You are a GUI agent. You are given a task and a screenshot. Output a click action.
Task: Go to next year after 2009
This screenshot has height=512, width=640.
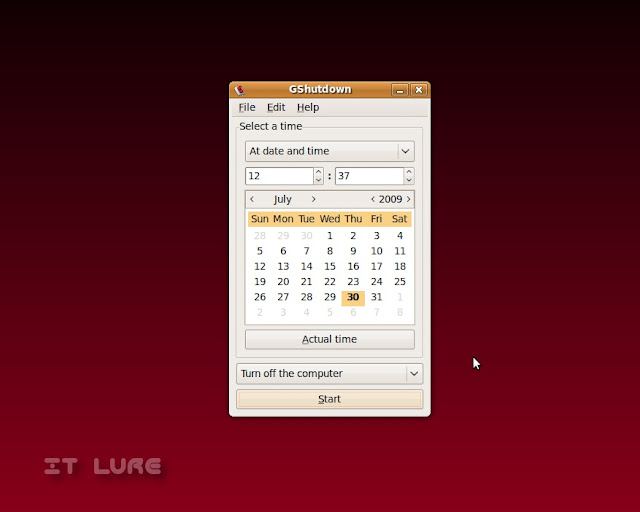point(409,199)
